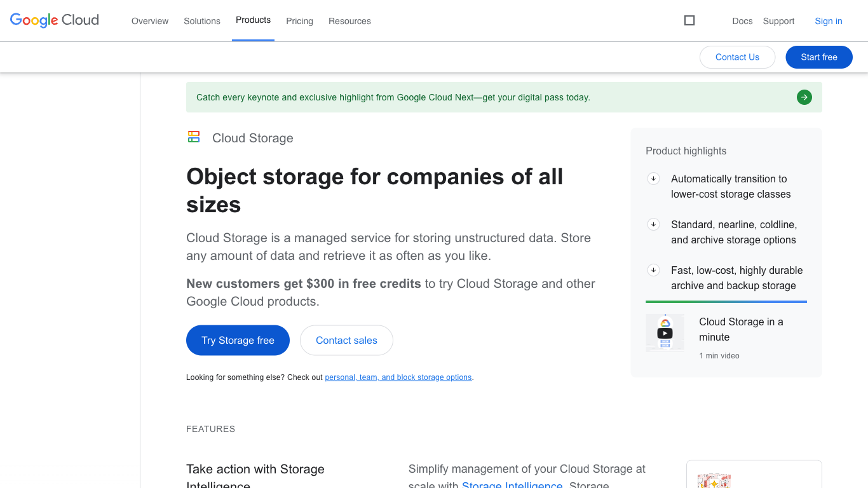Click the down arrow beside Standard, nearline, coldline

pyautogui.click(x=653, y=224)
